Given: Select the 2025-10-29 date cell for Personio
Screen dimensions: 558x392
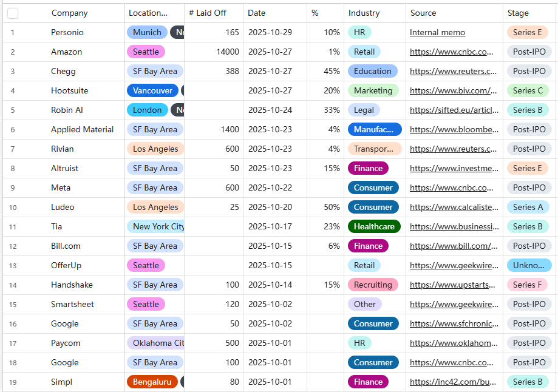Looking at the screenshot, I should pyautogui.click(x=275, y=32).
